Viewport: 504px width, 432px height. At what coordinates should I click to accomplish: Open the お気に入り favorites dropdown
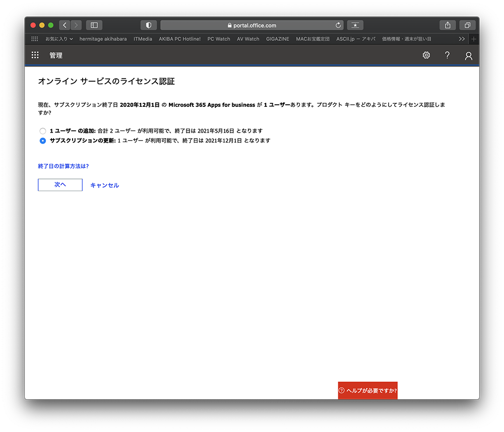point(59,39)
